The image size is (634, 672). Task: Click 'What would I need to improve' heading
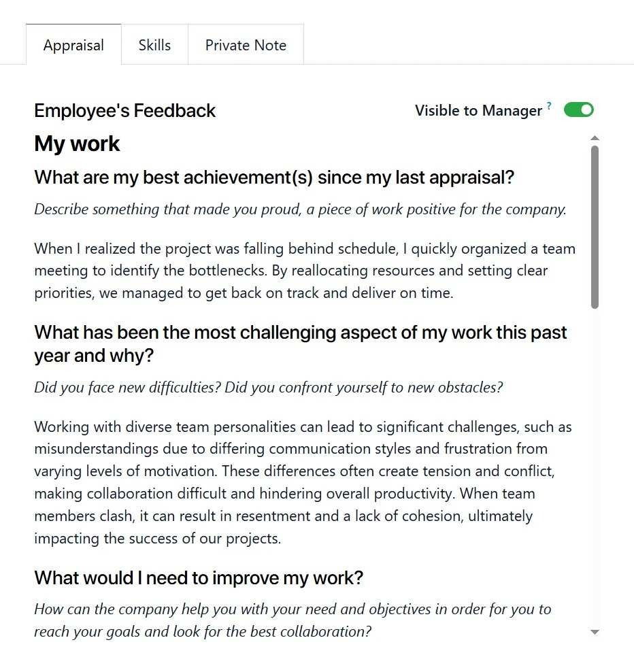coord(199,578)
